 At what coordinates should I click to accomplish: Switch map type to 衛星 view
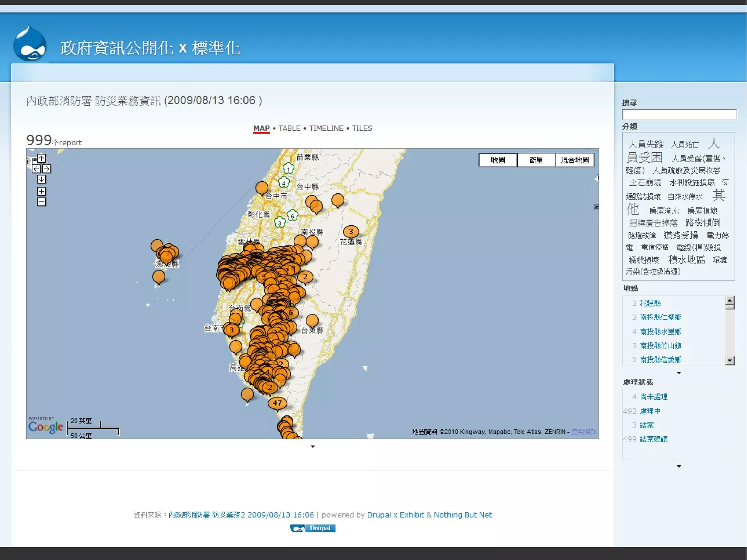tap(536, 160)
